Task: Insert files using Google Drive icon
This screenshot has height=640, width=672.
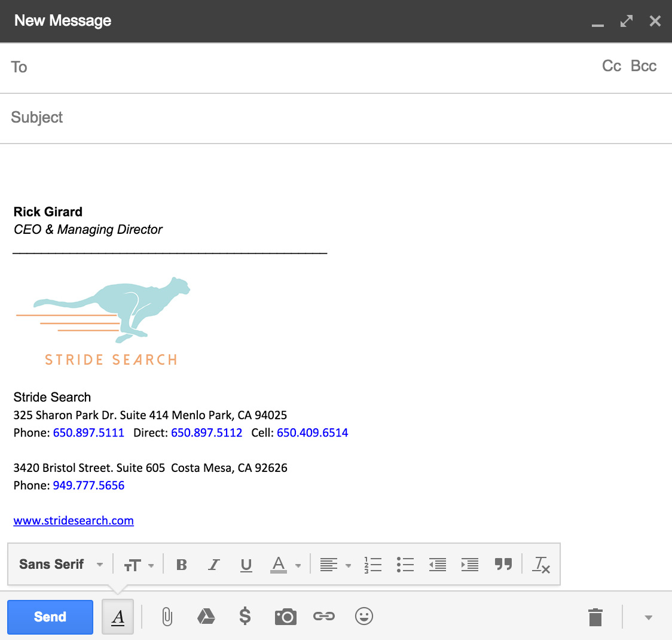Action: click(206, 617)
